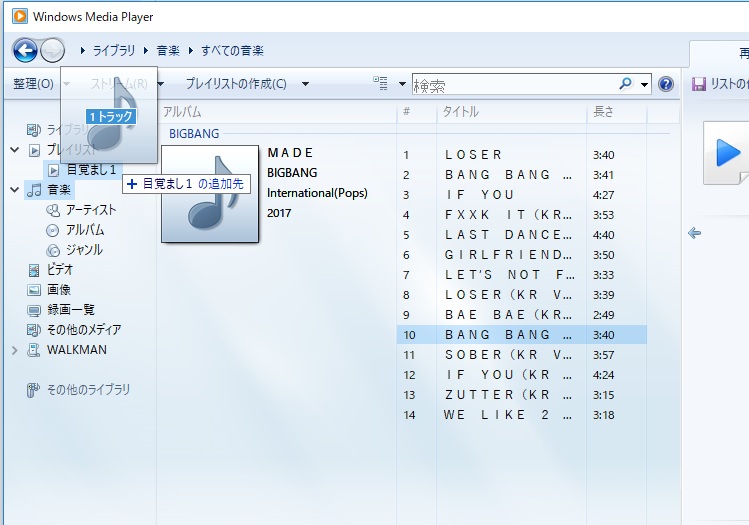Click the save list floppy icon
This screenshot has width=749, height=525.
[699, 84]
